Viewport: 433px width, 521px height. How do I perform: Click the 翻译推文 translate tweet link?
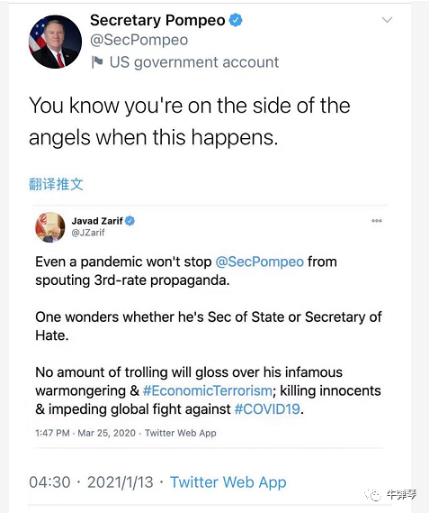pos(56,184)
